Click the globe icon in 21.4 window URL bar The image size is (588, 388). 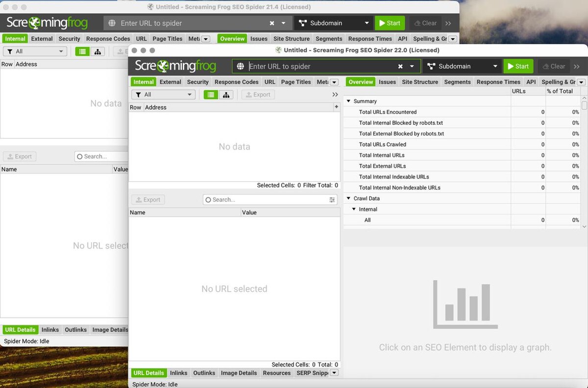tap(112, 23)
